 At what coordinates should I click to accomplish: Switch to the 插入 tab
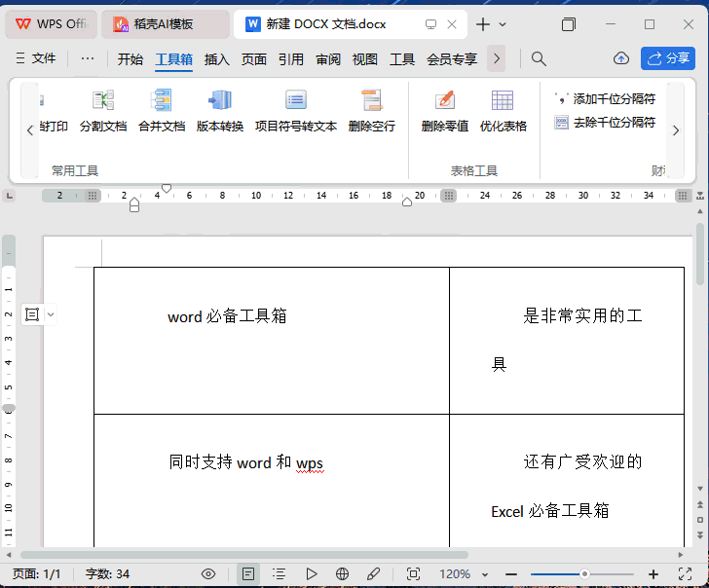coord(216,58)
